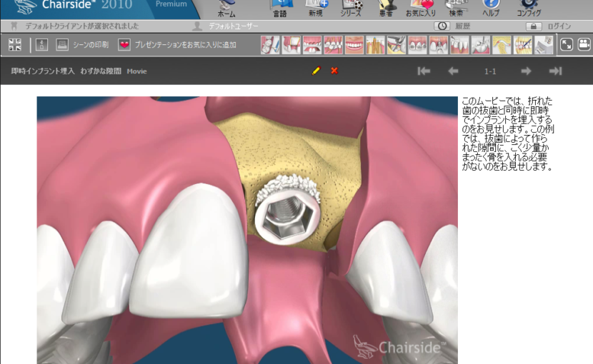Viewport: 593px width, 364px height.
Task: Select the missing teeth gums category thumbnail
Action: point(312,45)
